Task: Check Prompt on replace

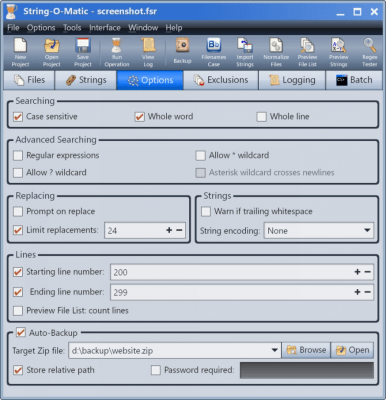Action: tap(18, 211)
